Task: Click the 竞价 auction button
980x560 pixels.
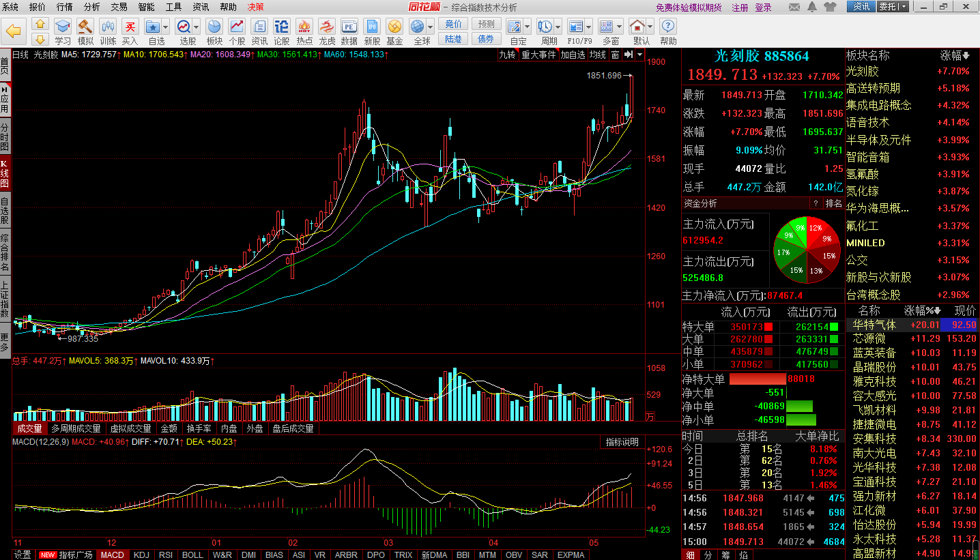Action: point(453,24)
